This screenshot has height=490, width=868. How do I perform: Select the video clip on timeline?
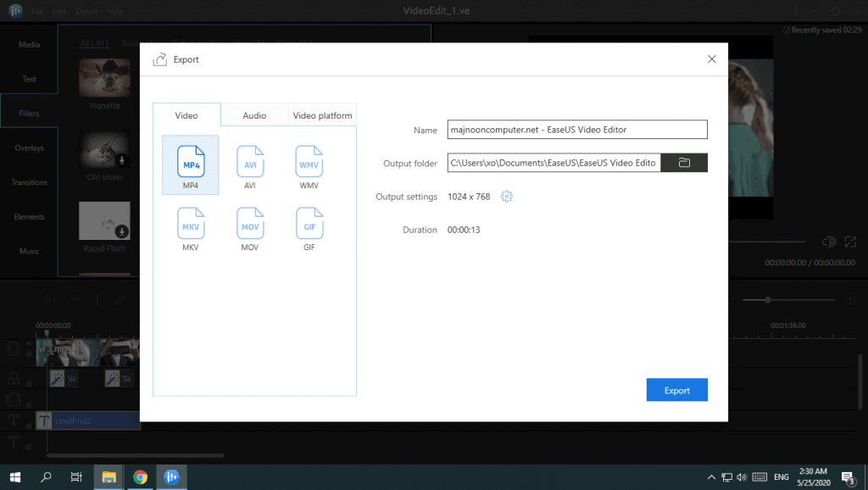coord(87,352)
